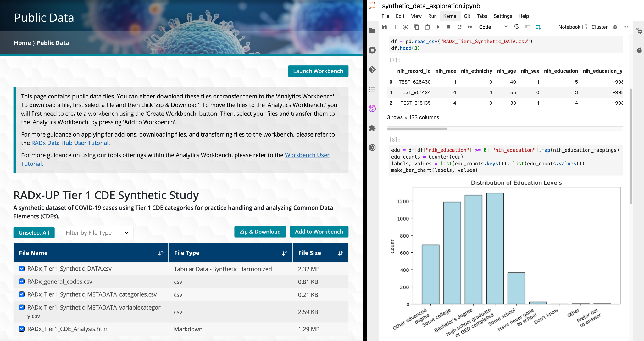The height and width of the screenshot is (341, 644).
Task: Enable the debugger bug icon in the notebook toolbar
Action: (615, 27)
